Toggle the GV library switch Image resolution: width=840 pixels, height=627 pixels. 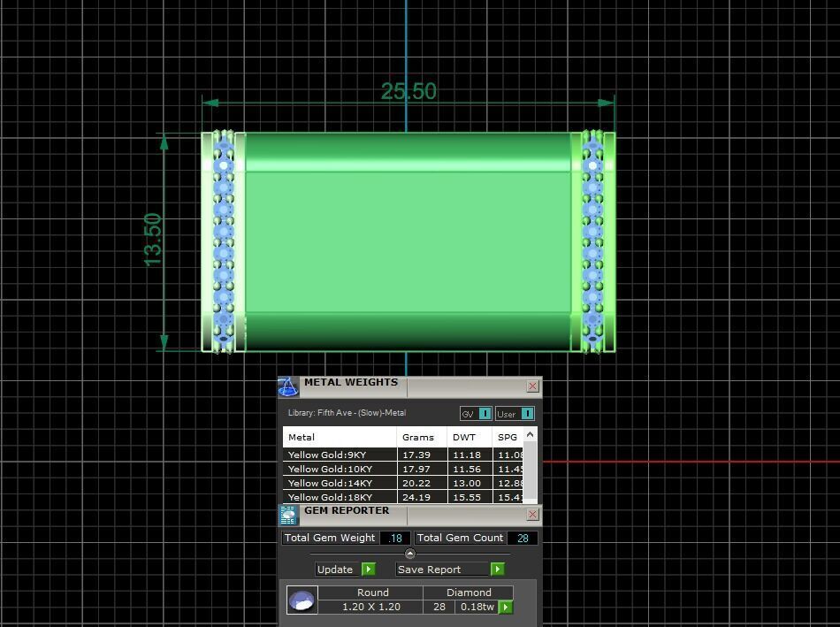[485, 414]
